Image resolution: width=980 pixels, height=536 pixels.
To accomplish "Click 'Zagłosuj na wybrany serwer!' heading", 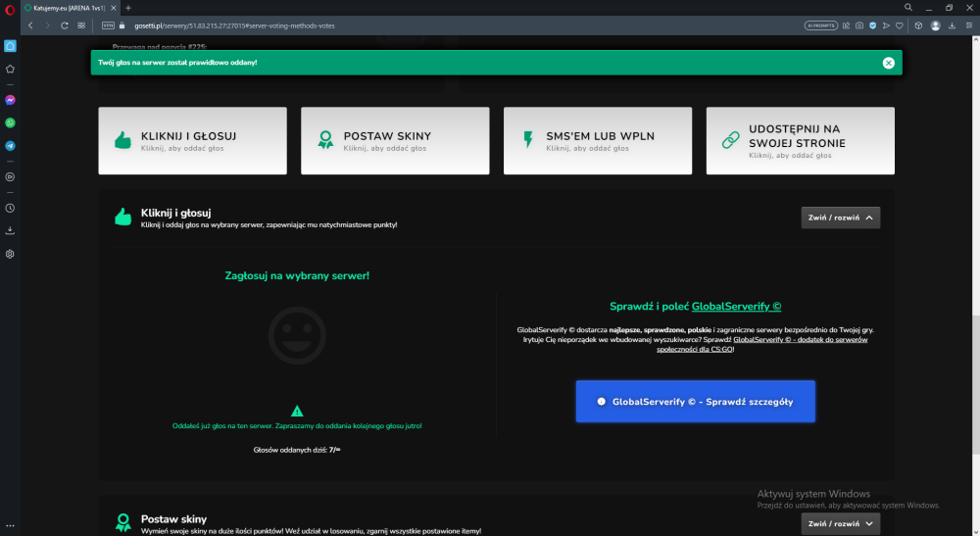I will tap(297, 275).
